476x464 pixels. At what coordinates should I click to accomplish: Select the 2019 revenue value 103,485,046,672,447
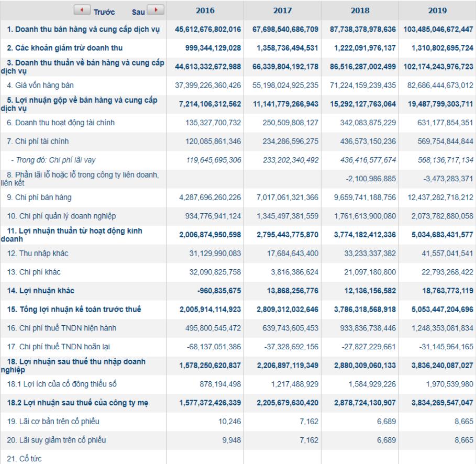(x=438, y=29)
